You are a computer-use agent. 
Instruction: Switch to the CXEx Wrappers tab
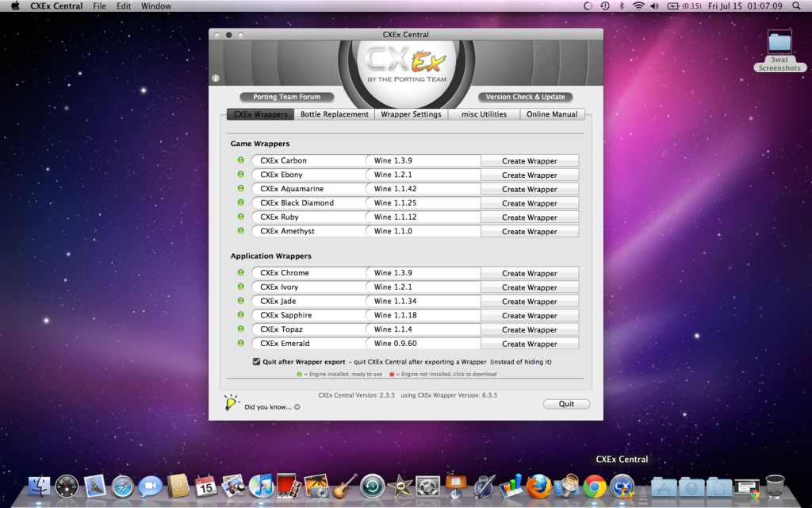[260, 114]
